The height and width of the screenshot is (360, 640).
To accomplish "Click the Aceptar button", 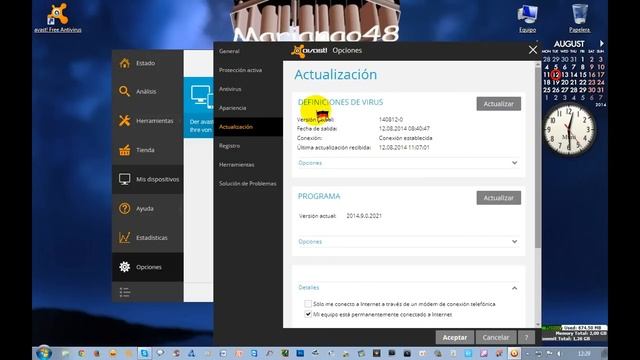I will pos(455,338).
